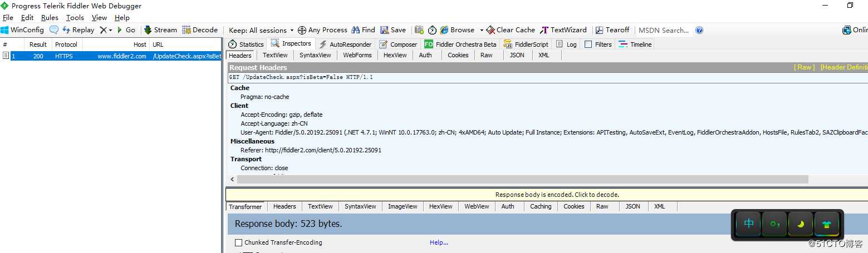Click the [Raw] link in Request Headers
The width and height of the screenshot is (868, 253).
coord(805,67)
